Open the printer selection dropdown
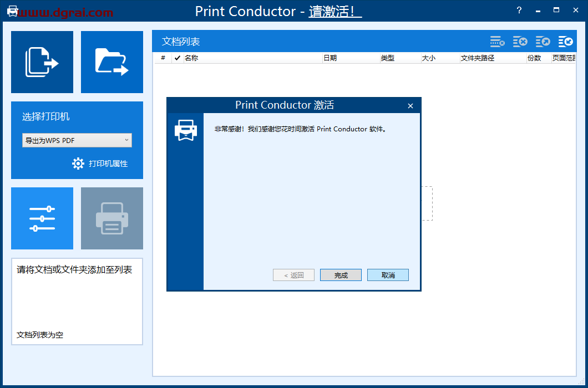 coord(126,140)
